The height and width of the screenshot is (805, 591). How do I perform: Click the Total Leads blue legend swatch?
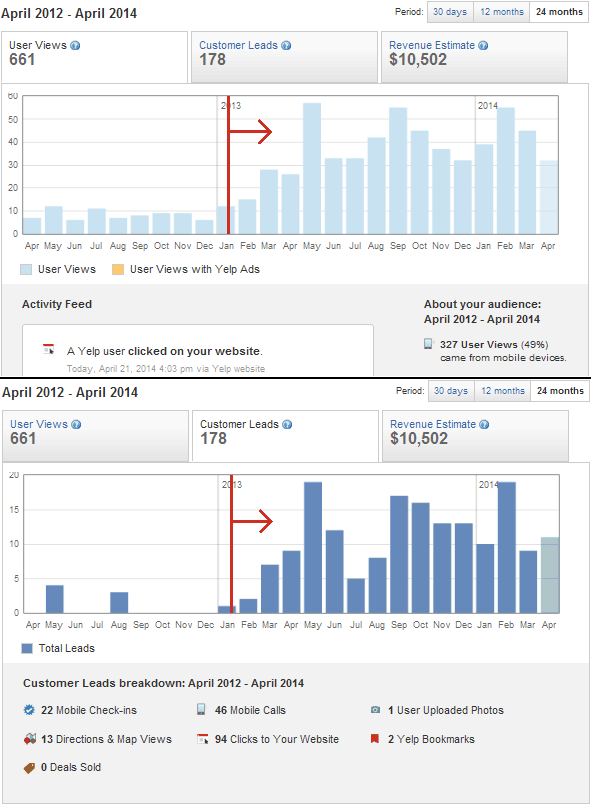27,648
